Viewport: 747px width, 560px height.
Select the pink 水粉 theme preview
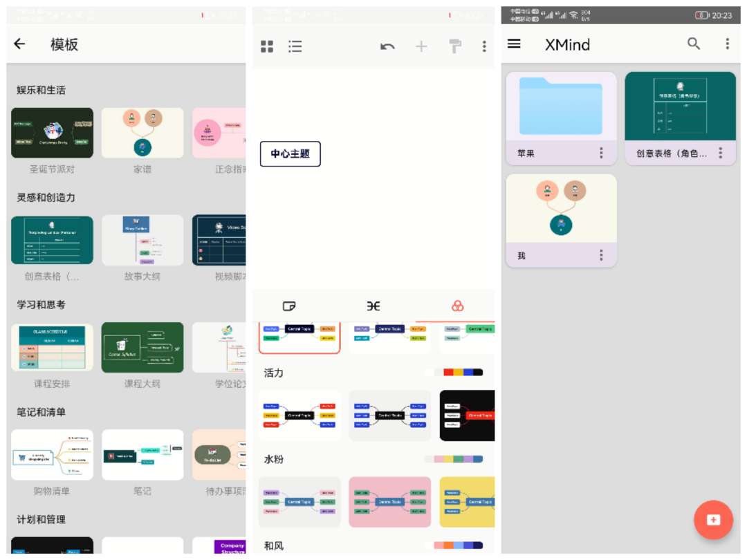(389, 502)
